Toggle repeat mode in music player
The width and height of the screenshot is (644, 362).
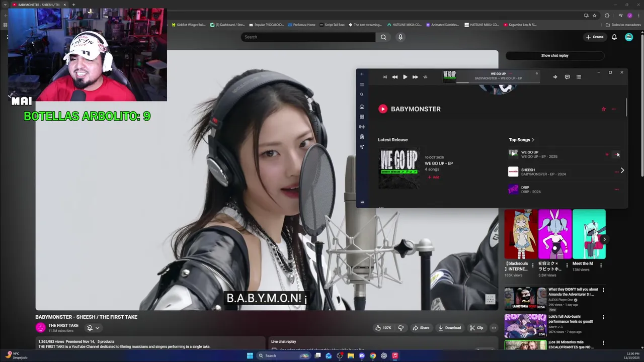click(425, 77)
